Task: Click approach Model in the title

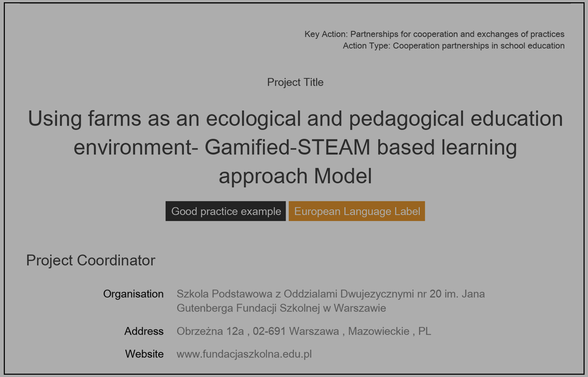Action: tap(295, 176)
